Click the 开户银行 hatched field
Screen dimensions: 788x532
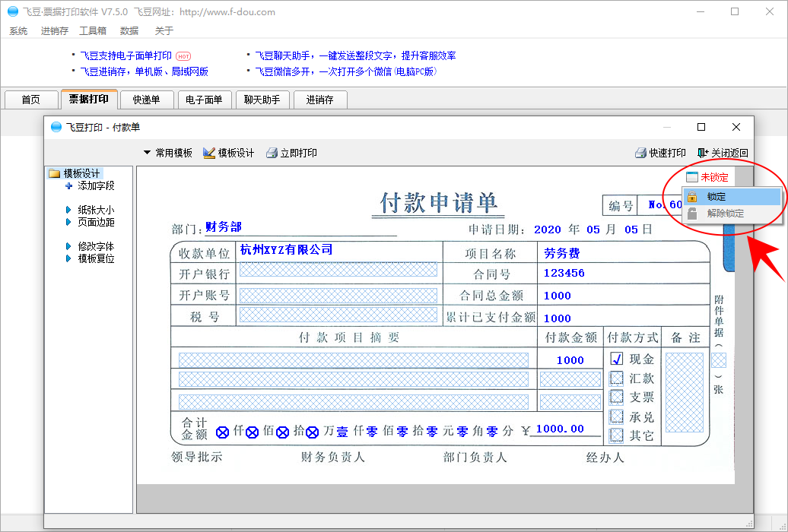tap(338, 270)
